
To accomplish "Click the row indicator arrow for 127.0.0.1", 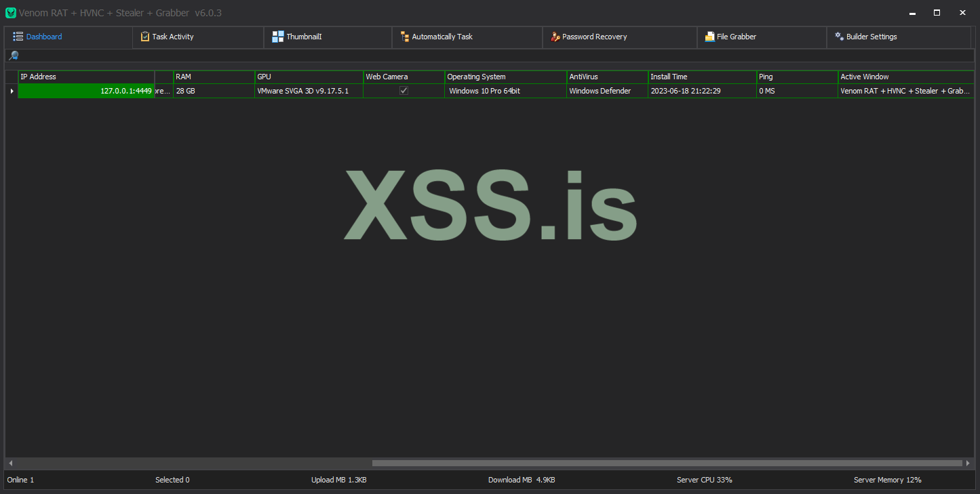I will click(x=12, y=91).
